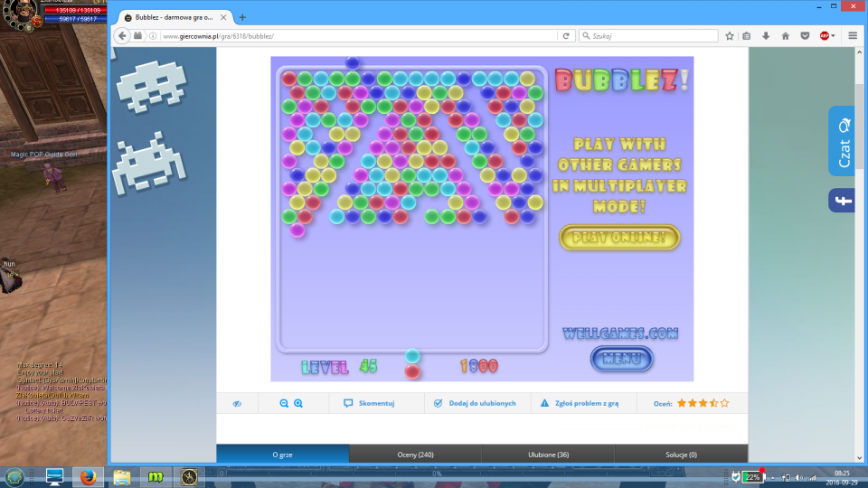Add game to favorites via Dodaj do ulubionych

click(476, 403)
